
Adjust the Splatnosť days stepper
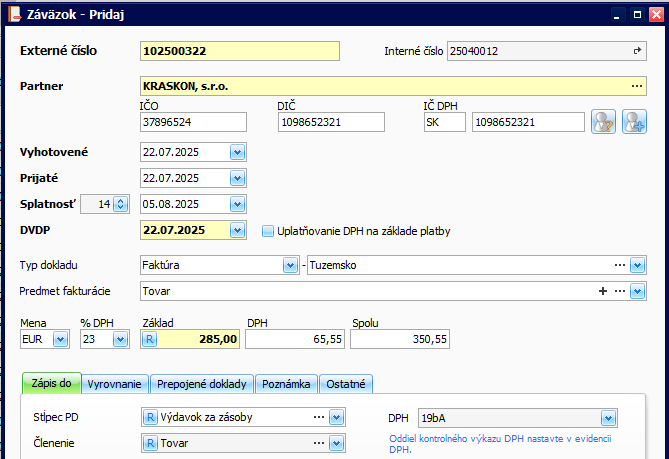click(x=121, y=204)
